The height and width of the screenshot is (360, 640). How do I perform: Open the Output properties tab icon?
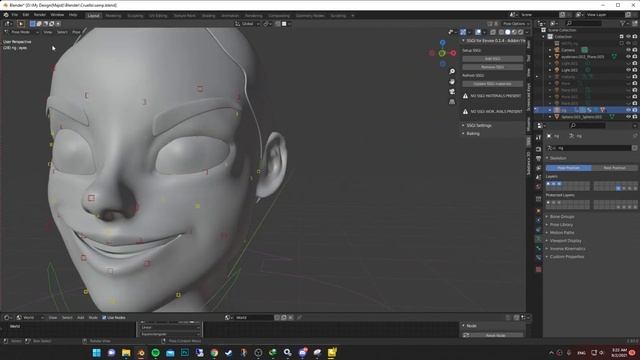(538, 158)
